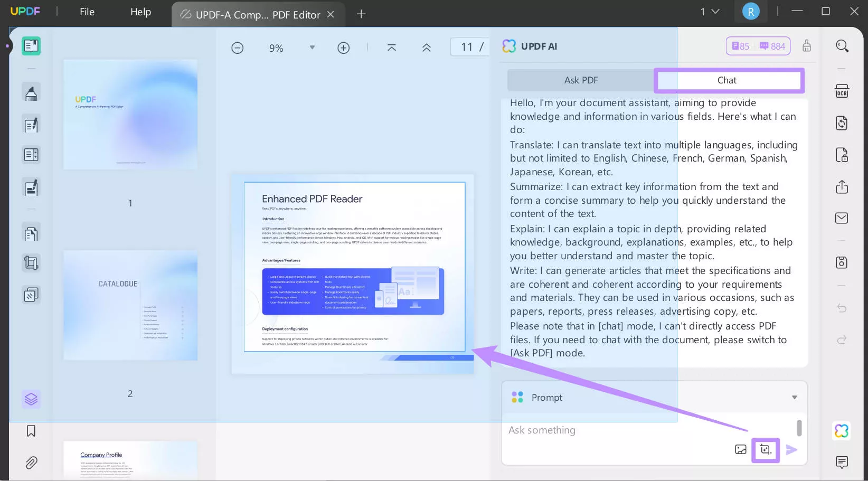Open the zoom level dropdown arrow
This screenshot has width=868, height=481.
(312, 48)
